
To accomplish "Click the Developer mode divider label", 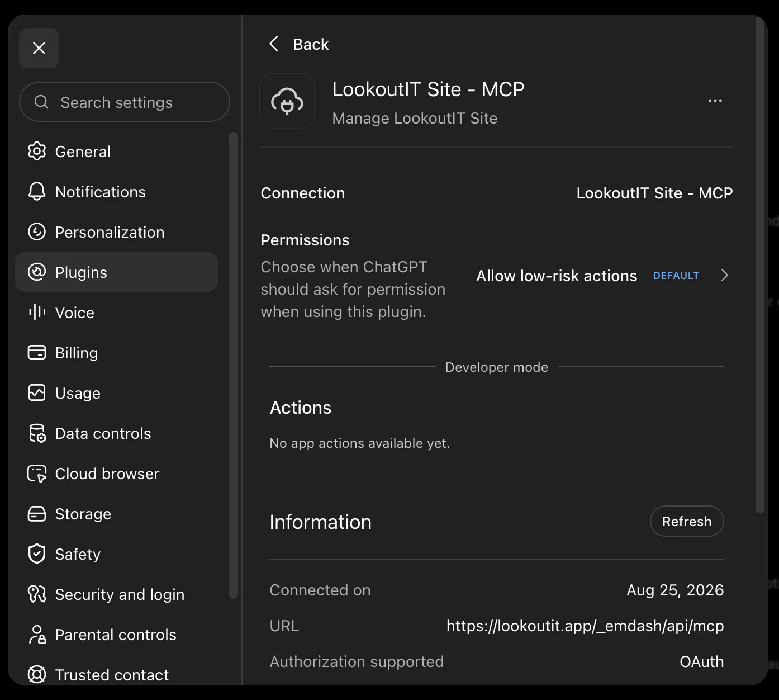I will [497, 367].
